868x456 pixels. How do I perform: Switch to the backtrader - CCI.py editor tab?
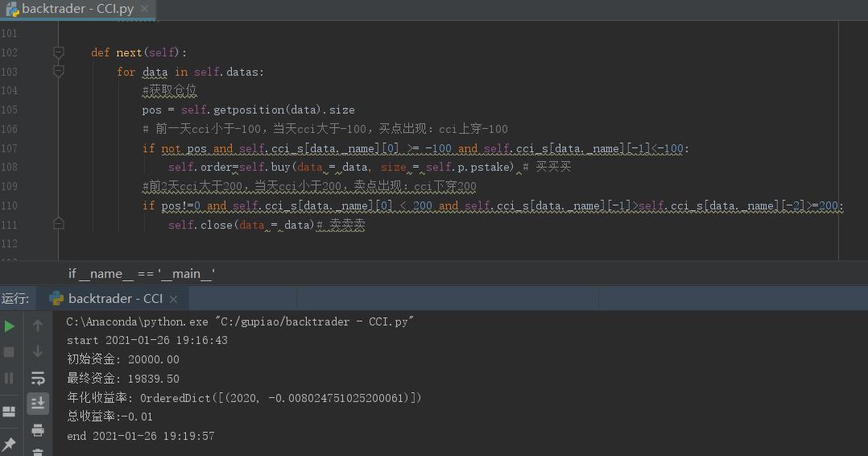point(77,10)
